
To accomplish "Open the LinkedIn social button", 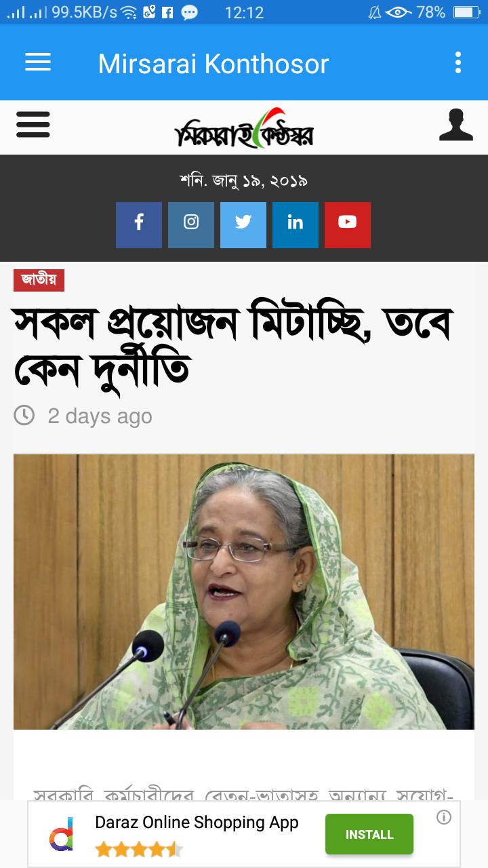I will click(296, 225).
